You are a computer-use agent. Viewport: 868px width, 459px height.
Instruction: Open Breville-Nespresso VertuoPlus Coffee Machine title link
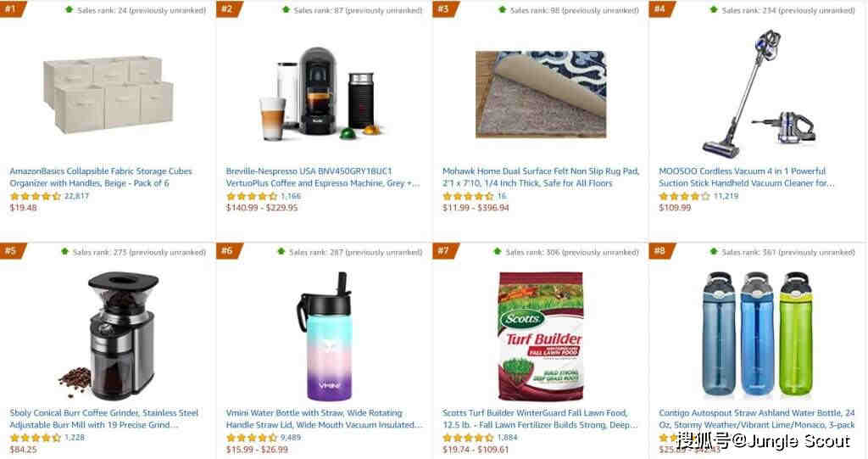(322, 176)
